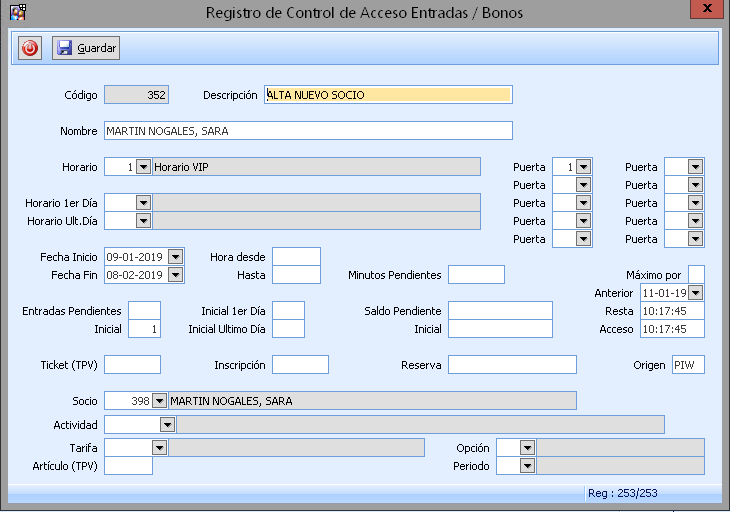The height and width of the screenshot is (512, 730).
Task: Open the Actividad dropdown
Action: [167, 425]
